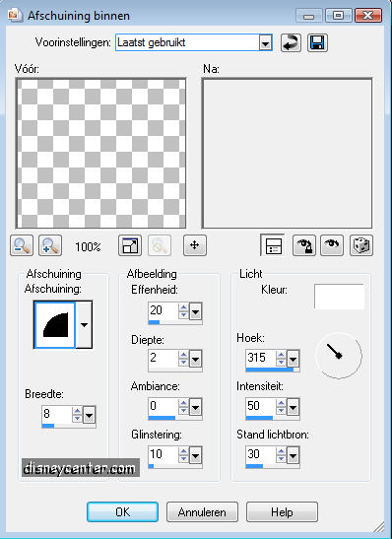Reset settings to default with the arrow icon
The height and width of the screenshot is (539, 392).
pyautogui.click(x=291, y=43)
